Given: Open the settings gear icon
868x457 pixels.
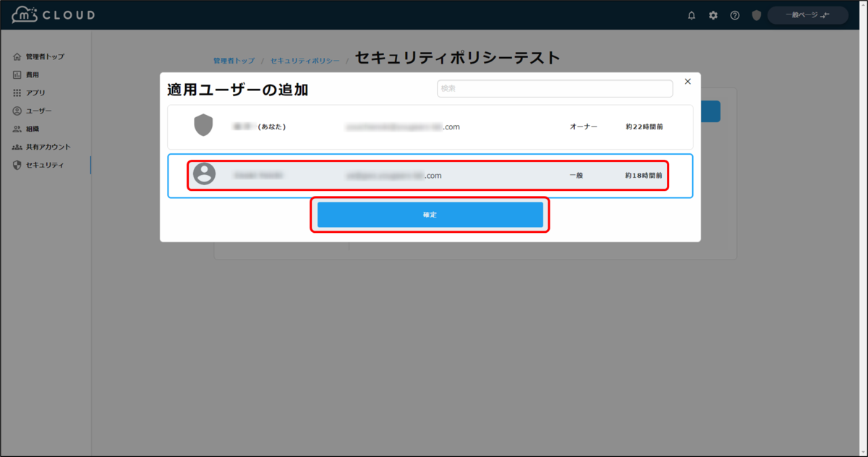Looking at the screenshot, I should click(x=712, y=14).
